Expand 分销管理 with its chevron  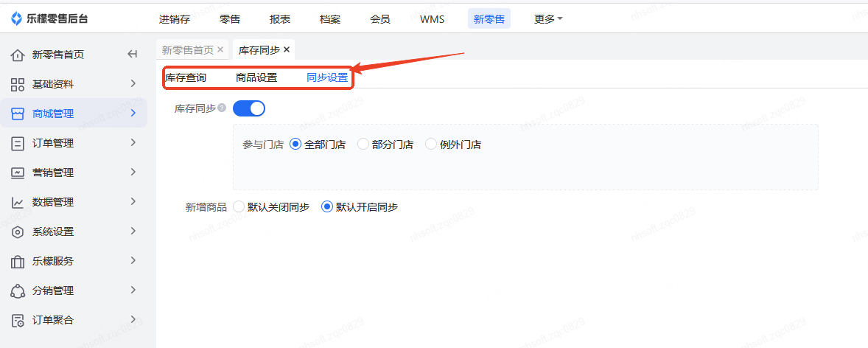coord(133,289)
